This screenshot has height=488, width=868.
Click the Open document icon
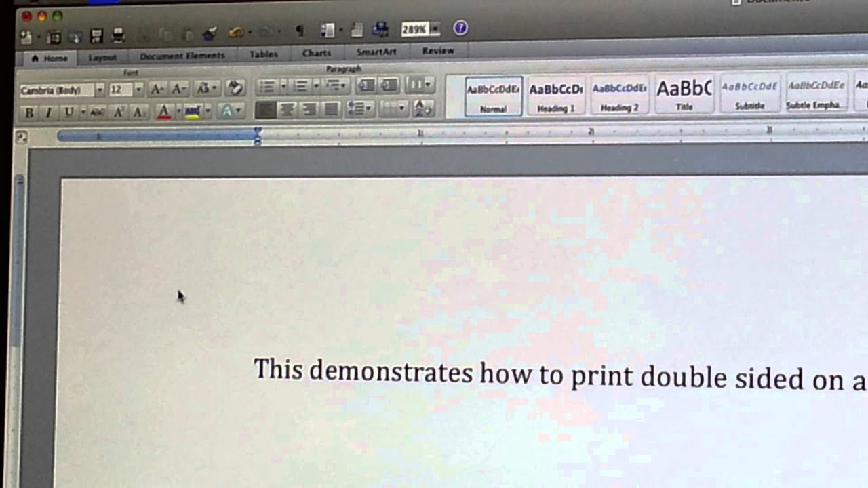(x=75, y=37)
